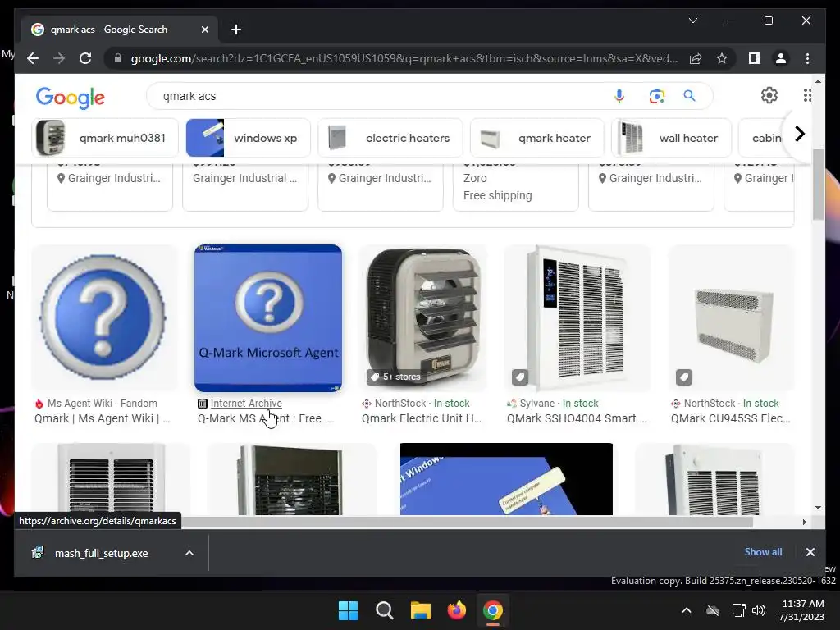Click product tag on SSHO4004 image
840x630 pixels.
pyautogui.click(x=519, y=377)
